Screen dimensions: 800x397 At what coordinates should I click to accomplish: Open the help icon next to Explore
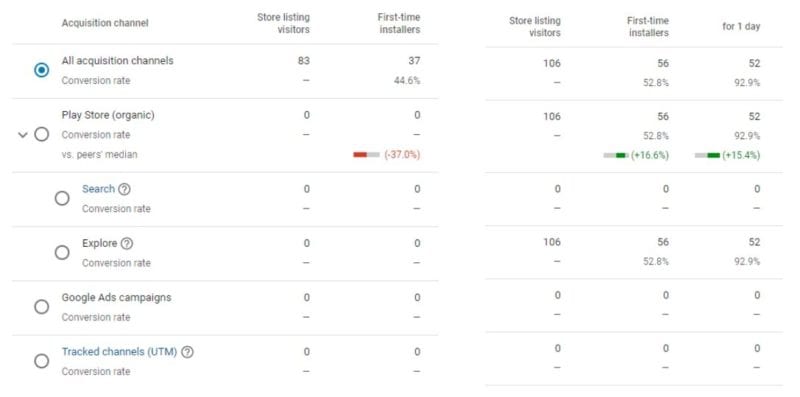click(x=127, y=243)
